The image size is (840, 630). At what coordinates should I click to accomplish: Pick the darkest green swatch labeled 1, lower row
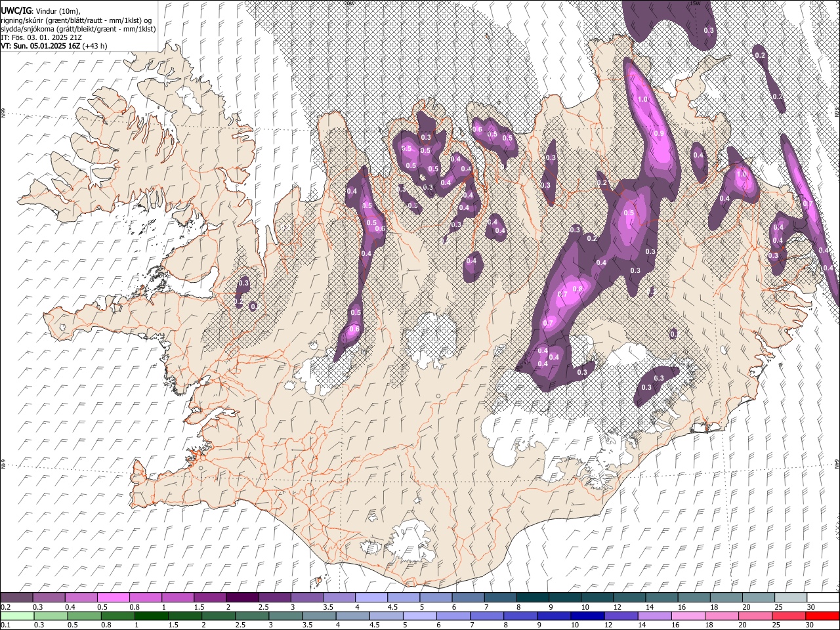tap(151, 616)
